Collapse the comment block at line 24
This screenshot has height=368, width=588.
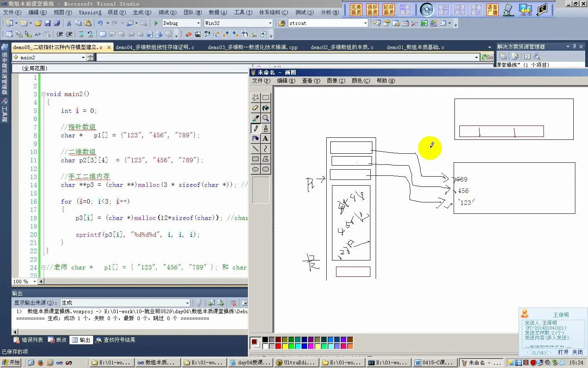[x=43, y=267]
